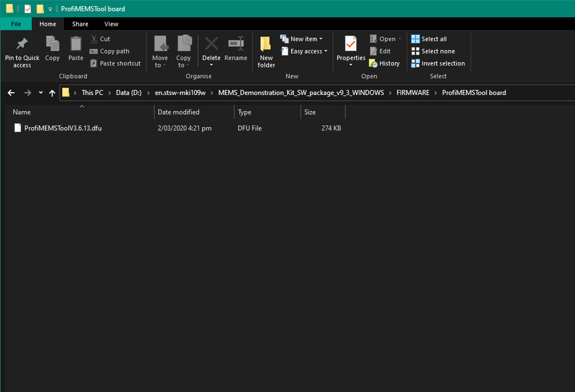Click the ProfiMEMSToolV3.6.13.dfu file icon
Viewport: 575px width, 392px height.
18,128
